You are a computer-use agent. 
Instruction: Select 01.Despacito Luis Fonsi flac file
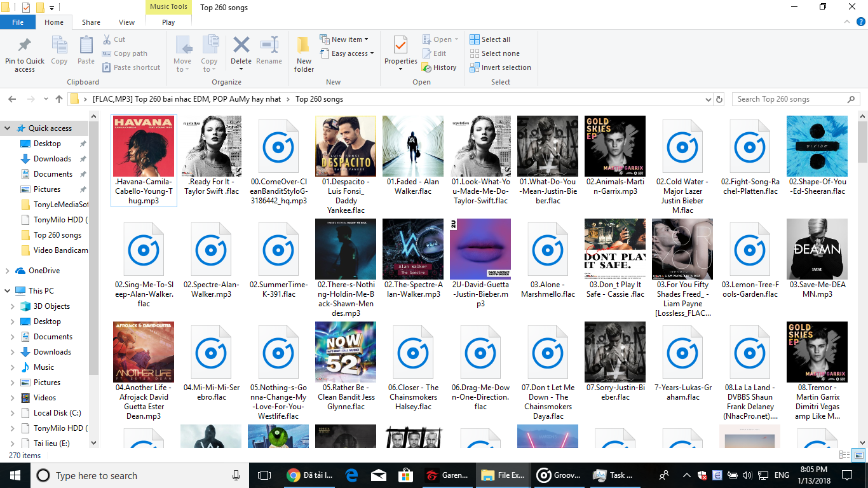pos(346,165)
